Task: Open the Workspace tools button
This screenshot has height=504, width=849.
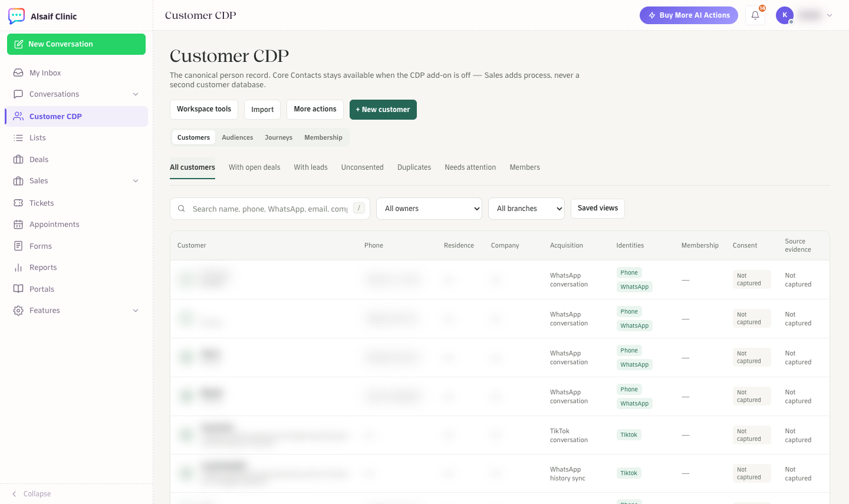Action: click(x=204, y=110)
